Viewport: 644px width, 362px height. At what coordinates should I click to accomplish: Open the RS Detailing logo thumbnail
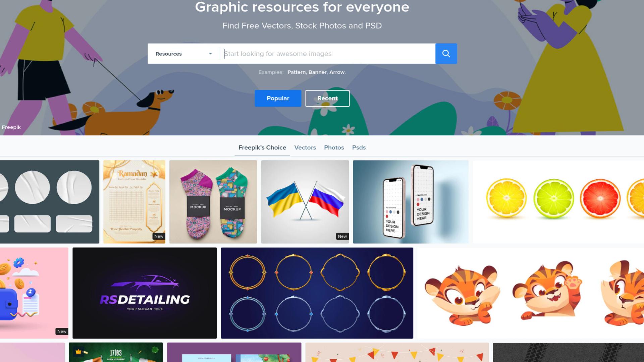(x=145, y=293)
